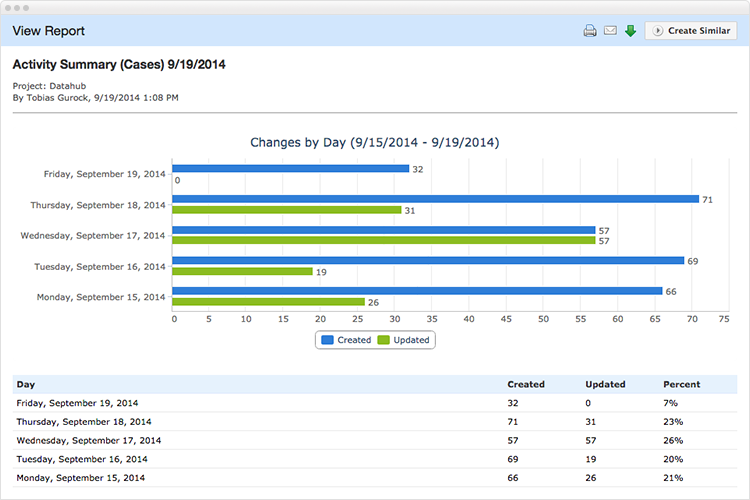750x500 pixels.
Task: Click the blue Created bar for Thursday
Action: tap(435, 199)
